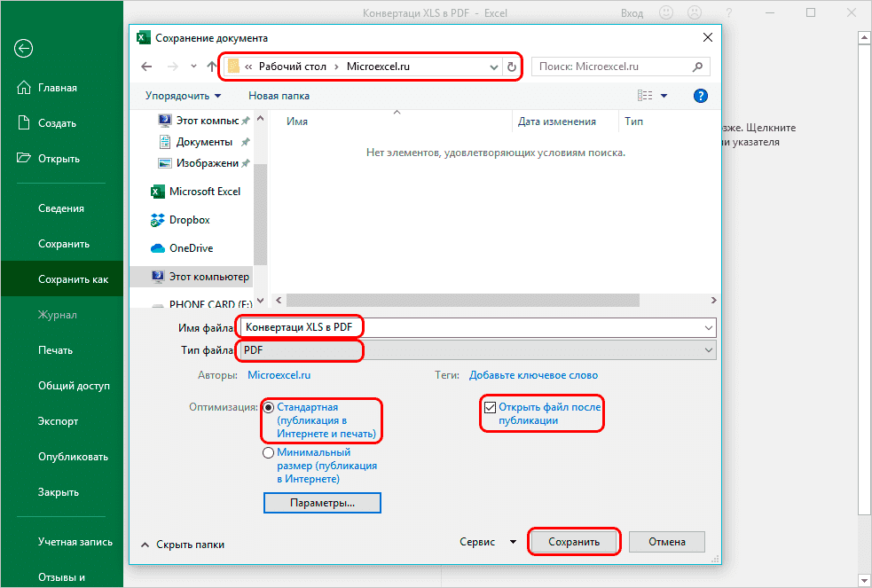
Task: Open Экспорт from the left menu
Action: coord(58,421)
